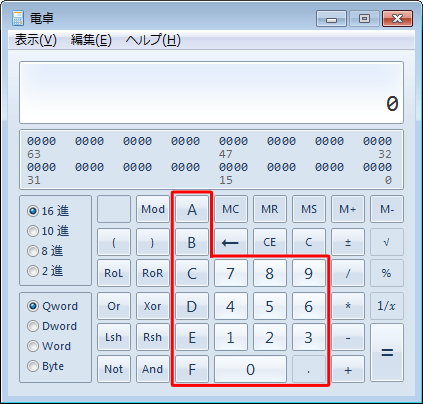Click the close parenthesis button
This screenshot has height=404, width=423.
click(153, 242)
